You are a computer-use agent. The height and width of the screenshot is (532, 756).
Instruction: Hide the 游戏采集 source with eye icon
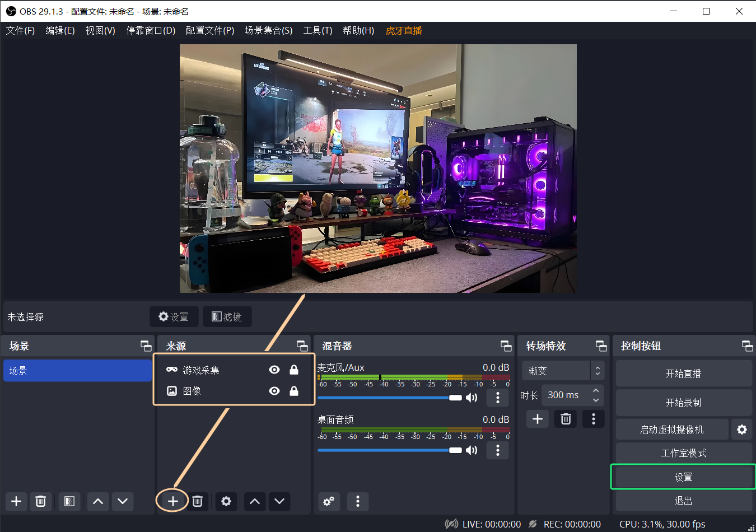tap(274, 370)
